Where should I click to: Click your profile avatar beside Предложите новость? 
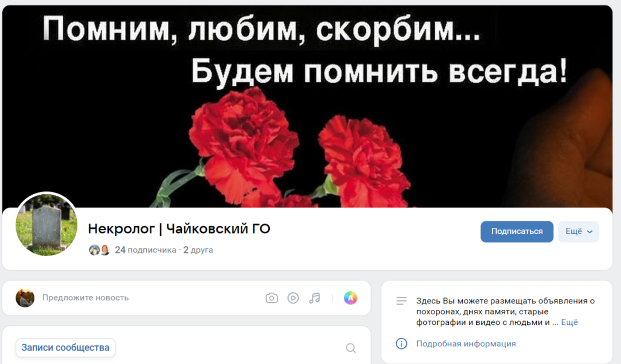25,298
